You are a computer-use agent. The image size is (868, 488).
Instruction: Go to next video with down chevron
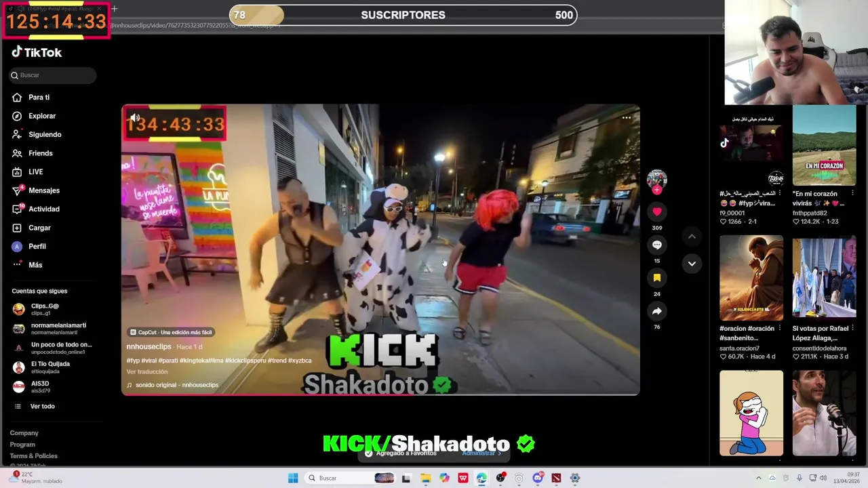click(x=692, y=263)
